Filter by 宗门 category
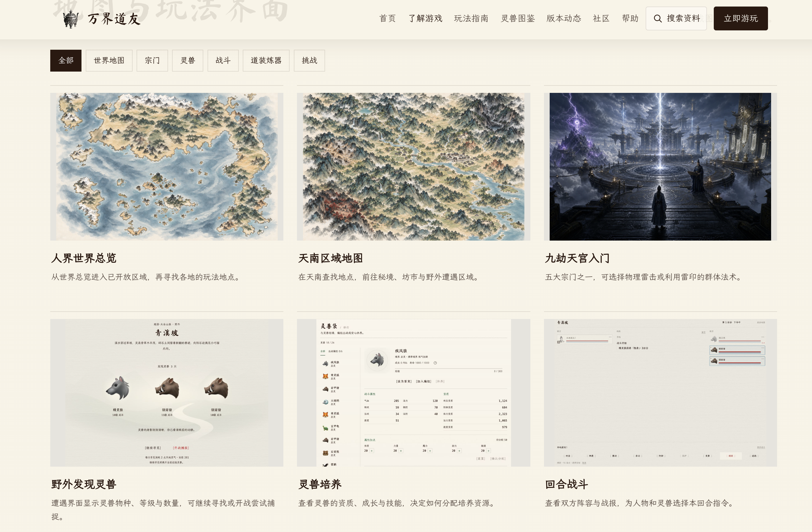Image resolution: width=812 pixels, height=532 pixels. (152, 61)
